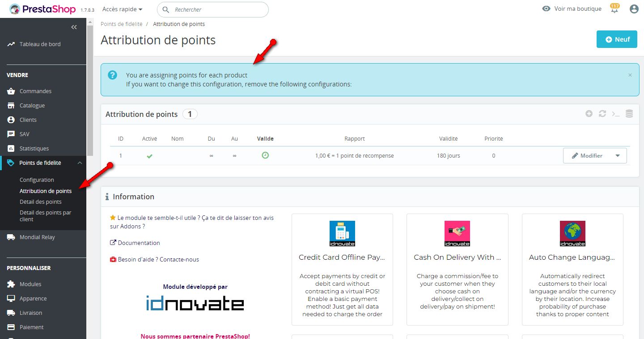Open the Accès rapide dropdown
Screen dimensions: 644x339
tap(122, 9)
